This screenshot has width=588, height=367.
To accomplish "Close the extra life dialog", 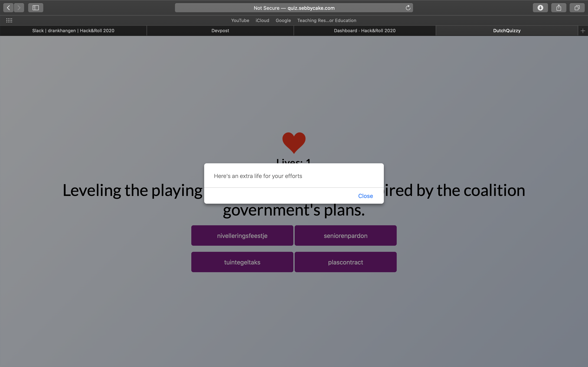I will click(x=365, y=196).
